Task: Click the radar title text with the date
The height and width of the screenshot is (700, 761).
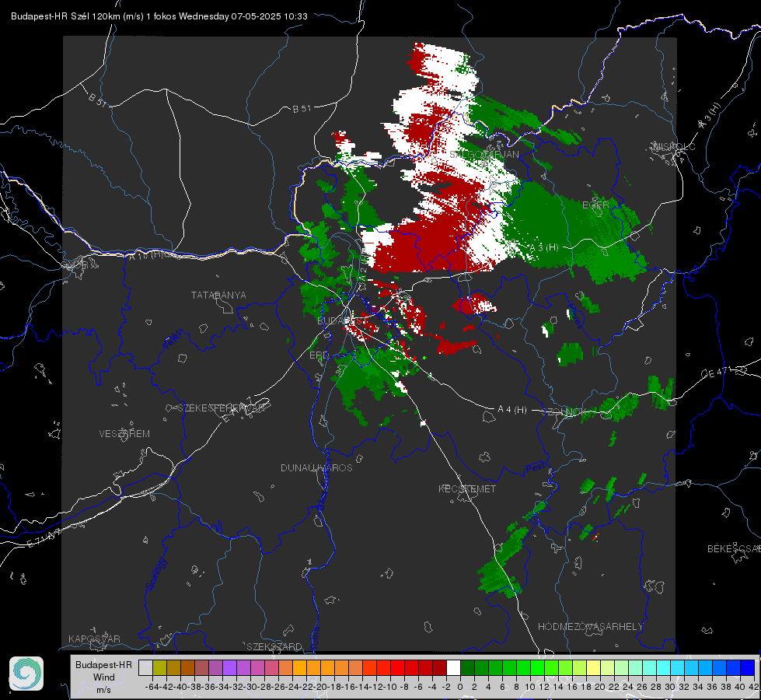Action: tap(159, 16)
